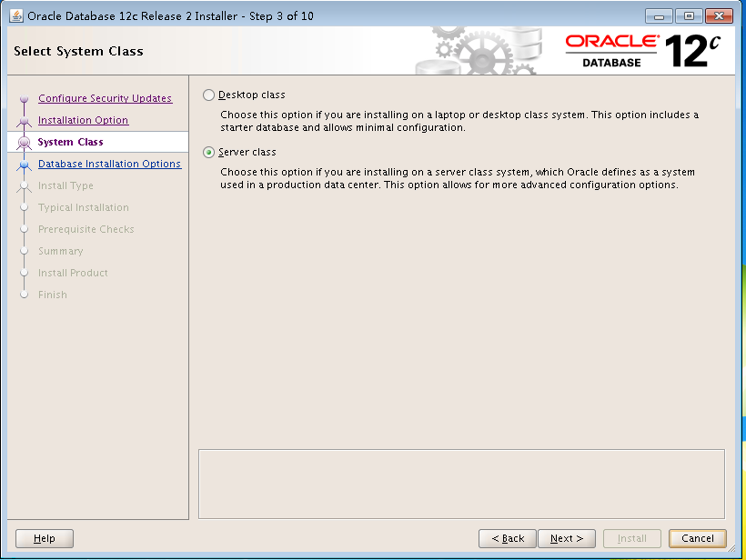Click the step dot beside Finish

click(23, 295)
